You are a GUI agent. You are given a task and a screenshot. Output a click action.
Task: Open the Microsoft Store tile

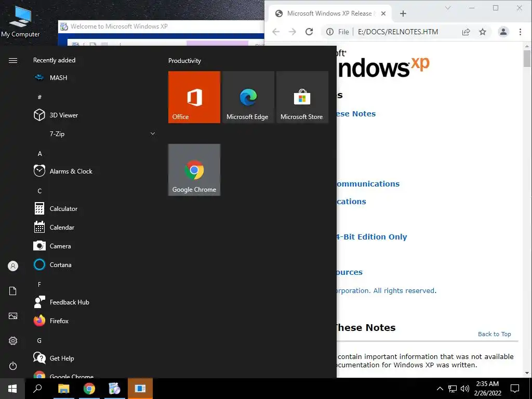pos(302,97)
